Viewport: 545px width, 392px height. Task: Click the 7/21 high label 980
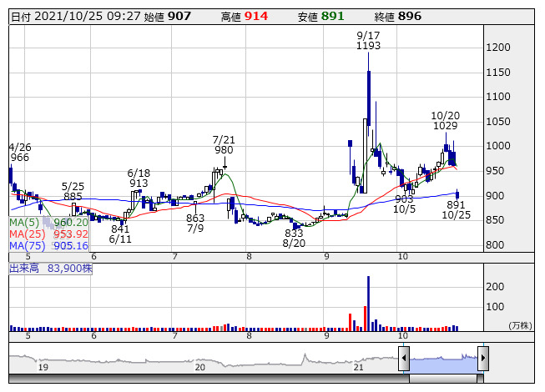(224, 150)
